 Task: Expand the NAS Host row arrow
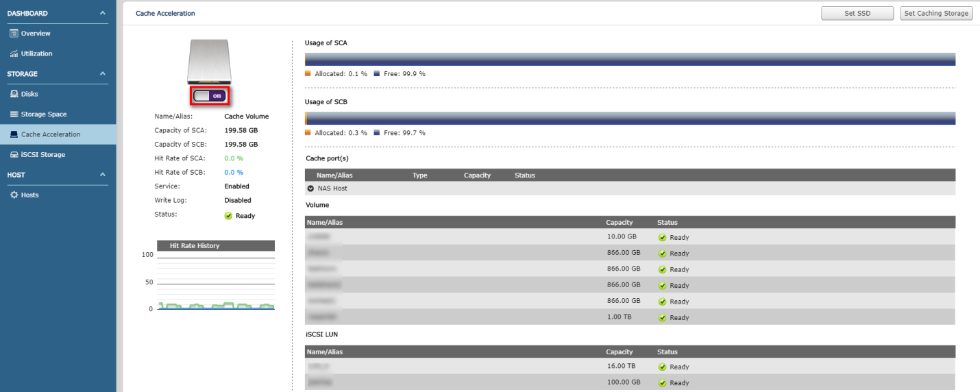click(310, 188)
